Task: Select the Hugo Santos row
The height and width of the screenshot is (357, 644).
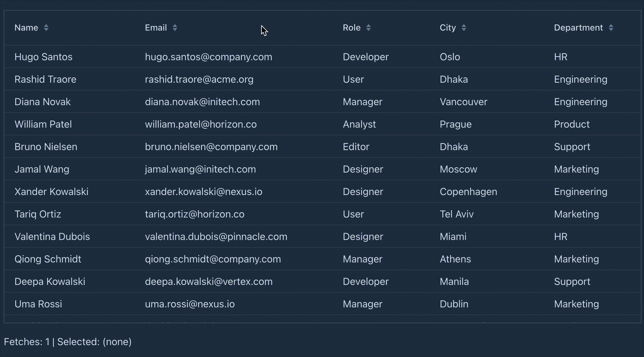Action: pos(43,57)
